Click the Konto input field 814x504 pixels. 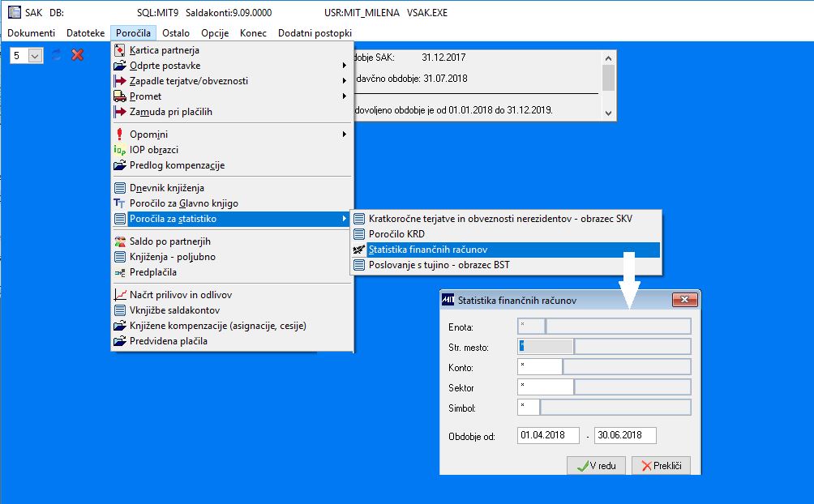540,367
